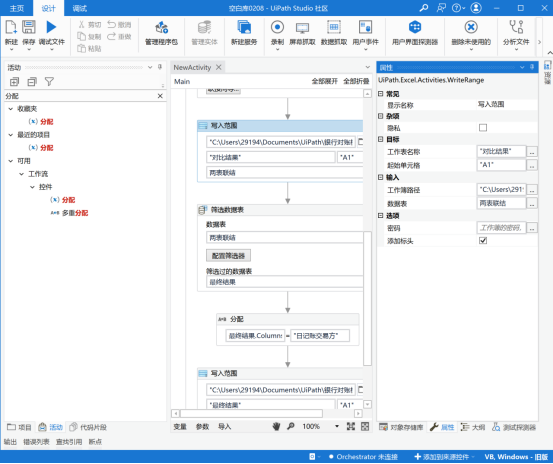
Task: Clear the 分配 search box
Action: click(x=160, y=96)
